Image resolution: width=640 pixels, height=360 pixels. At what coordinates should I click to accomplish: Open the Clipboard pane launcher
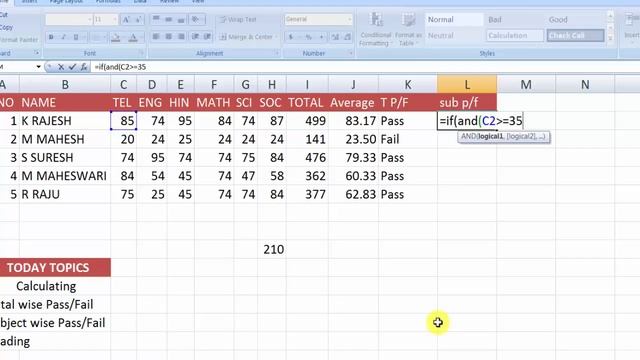36,53
